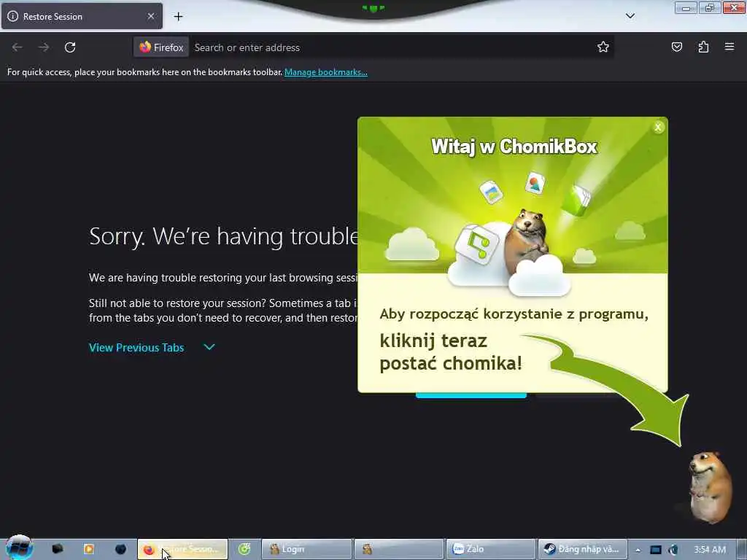The width and height of the screenshot is (747, 560).
Task: Open the Extensions puzzle icon
Action: point(703,47)
